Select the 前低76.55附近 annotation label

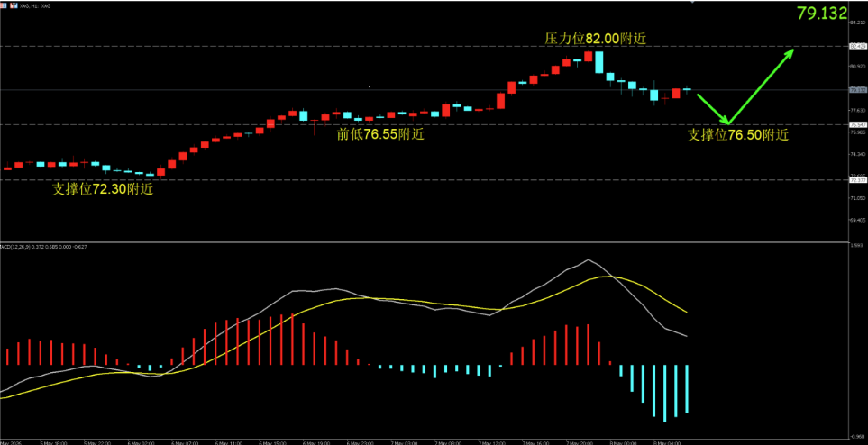pos(381,134)
